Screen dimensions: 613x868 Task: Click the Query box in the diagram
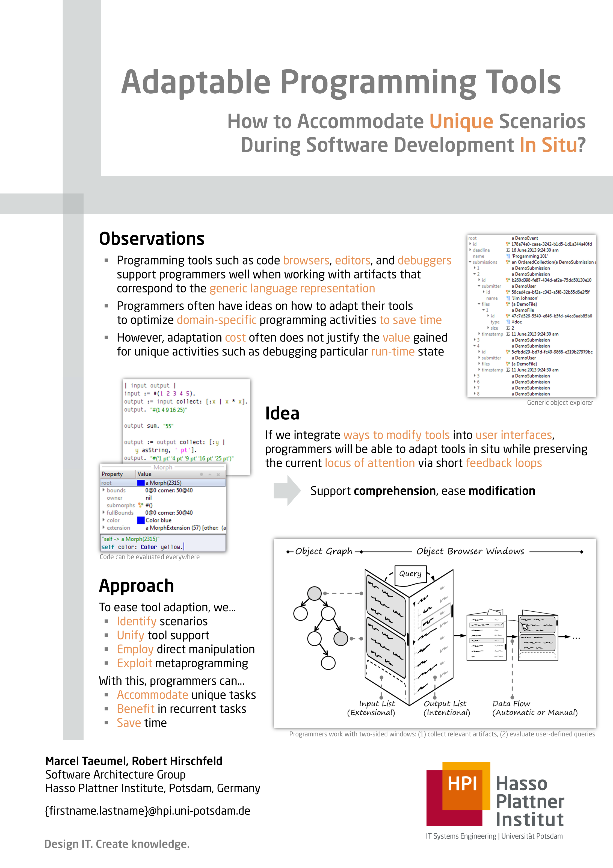click(x=410, y=574)
